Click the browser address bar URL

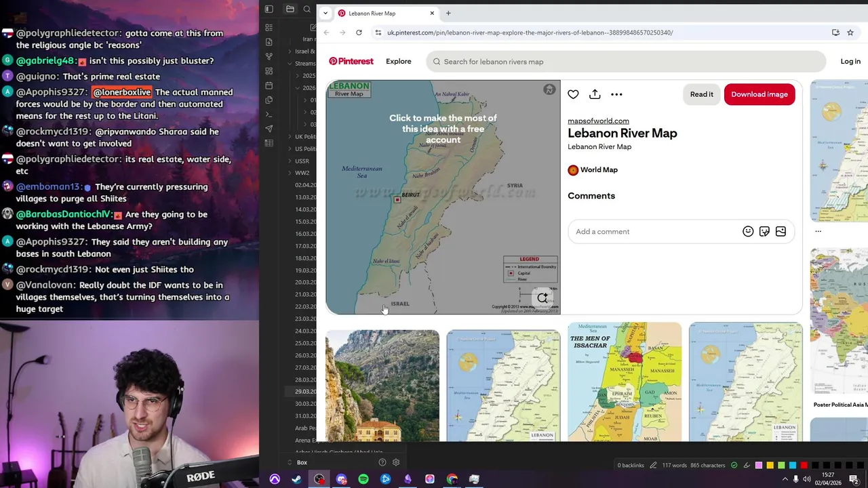(530, 33)
